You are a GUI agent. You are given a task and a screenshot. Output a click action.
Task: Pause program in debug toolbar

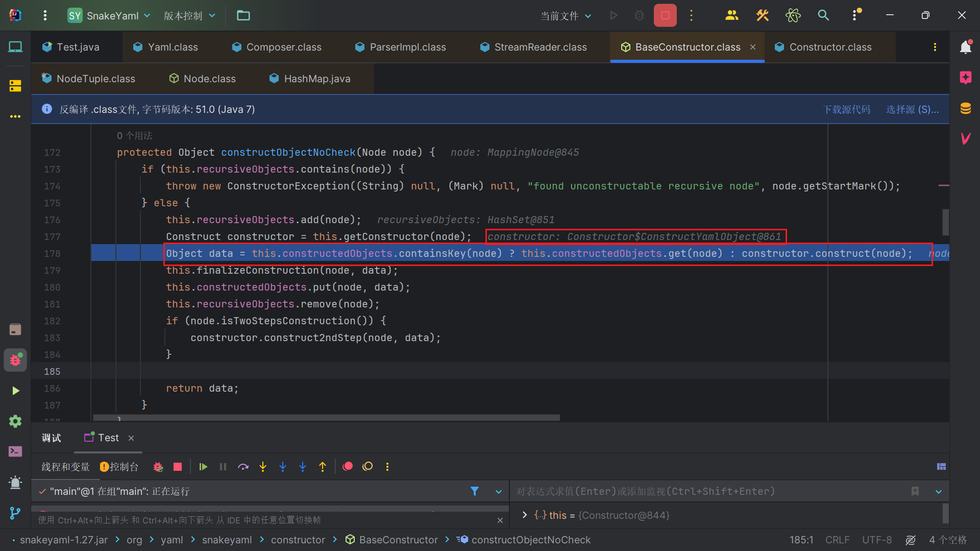point(223,467)
